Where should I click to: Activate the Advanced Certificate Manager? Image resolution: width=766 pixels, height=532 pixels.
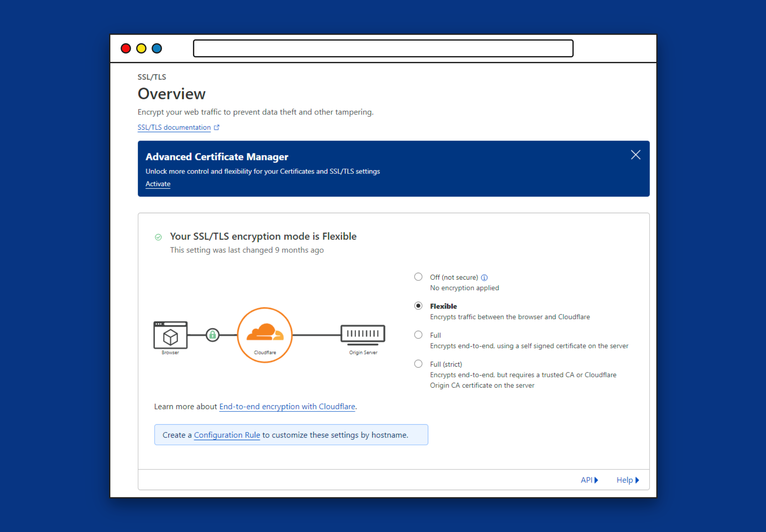(x=158, y=184)
